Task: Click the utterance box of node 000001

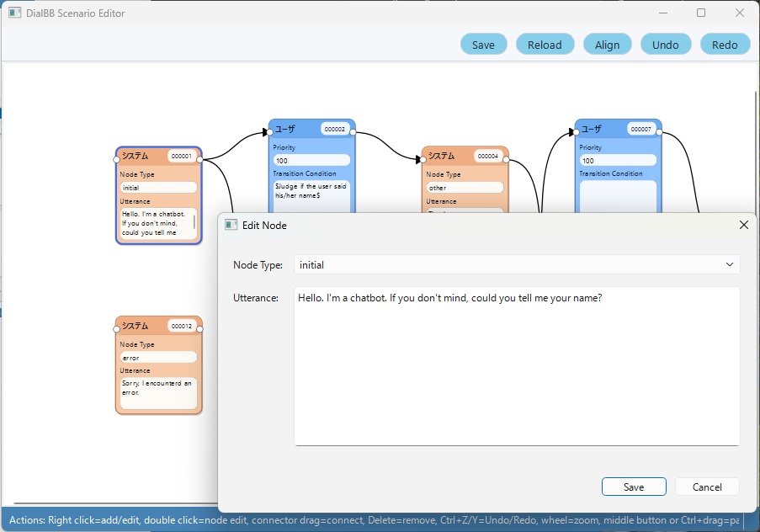Action: (158, 224)
